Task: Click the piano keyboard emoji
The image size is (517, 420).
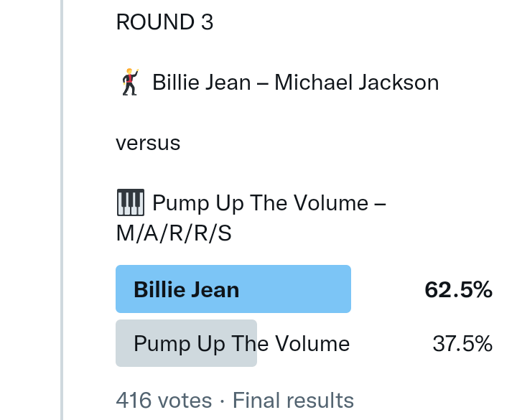Action: 130,203
